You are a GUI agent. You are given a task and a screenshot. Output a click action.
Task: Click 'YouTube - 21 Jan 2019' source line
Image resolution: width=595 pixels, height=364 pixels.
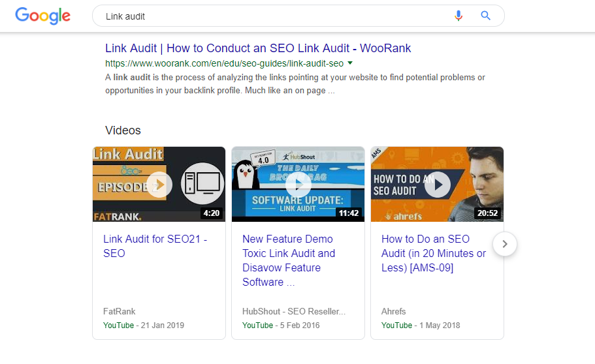point(144,326)
